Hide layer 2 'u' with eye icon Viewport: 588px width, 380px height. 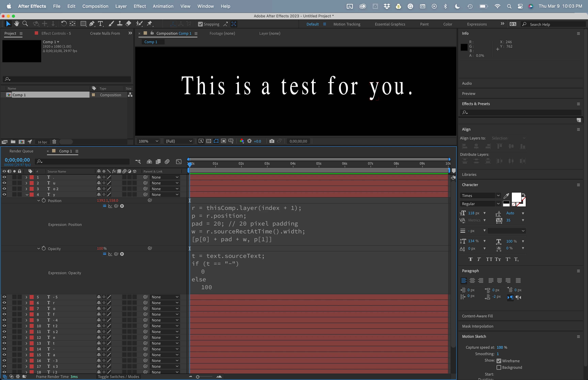coord(4,183)
